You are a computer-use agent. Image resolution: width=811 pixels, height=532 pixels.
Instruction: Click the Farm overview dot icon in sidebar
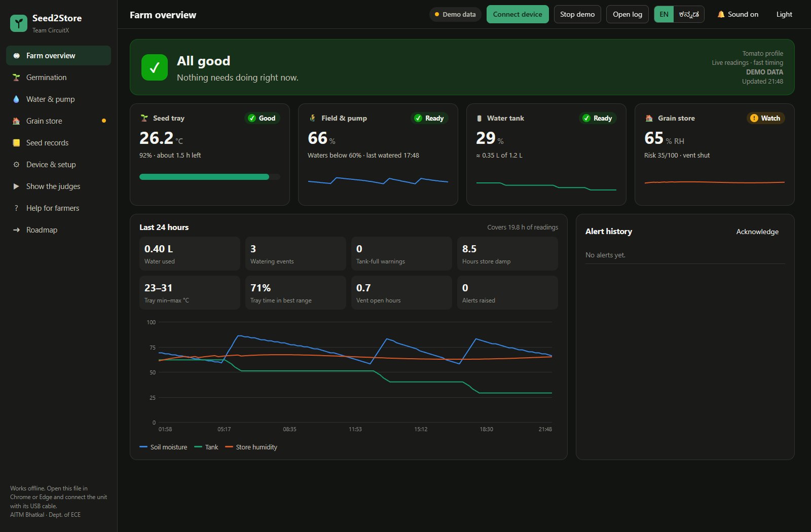click(16, 56)
